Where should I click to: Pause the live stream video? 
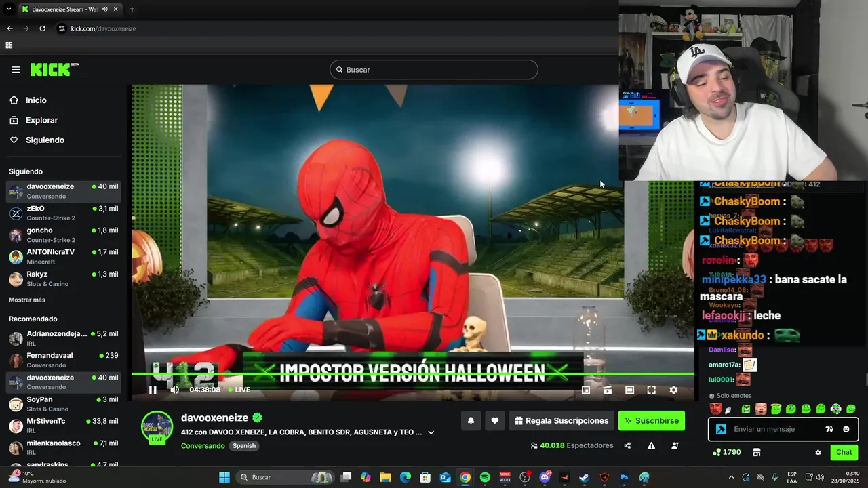click(153, 390)
